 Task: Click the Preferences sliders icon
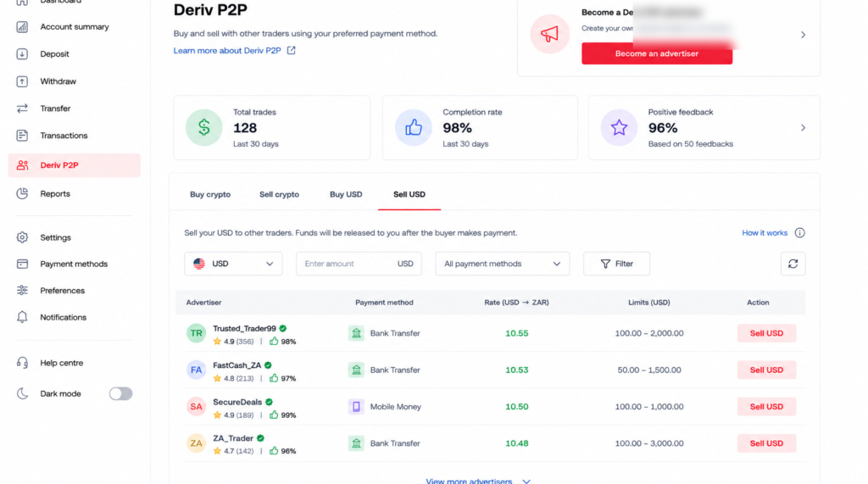tap(22, 290)
